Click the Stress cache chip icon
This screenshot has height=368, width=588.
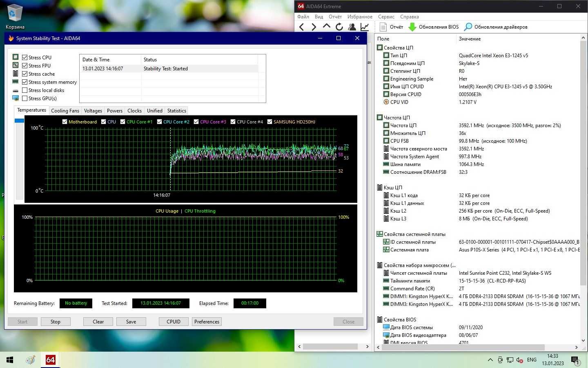16,73
